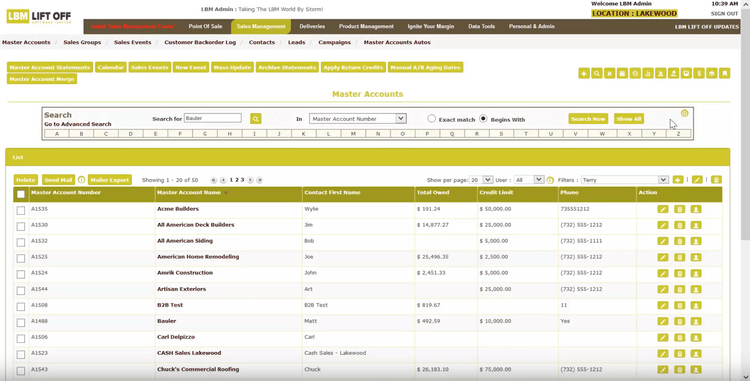This screenshot has width=750, height=381.
Task: Click the magnifier icon in the top-right toolbar
Action: [596, 74]
